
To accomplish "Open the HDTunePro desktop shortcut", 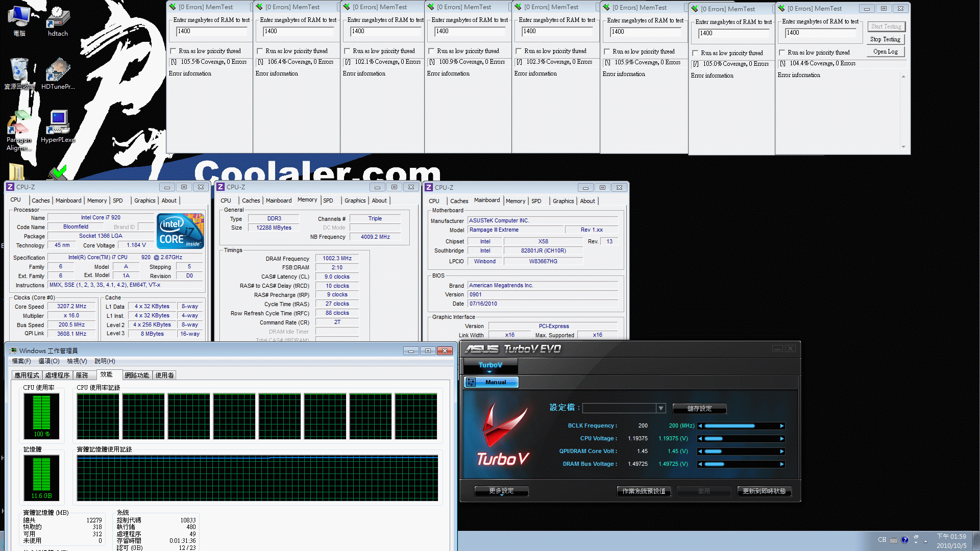I will click(x=58, y=74).
